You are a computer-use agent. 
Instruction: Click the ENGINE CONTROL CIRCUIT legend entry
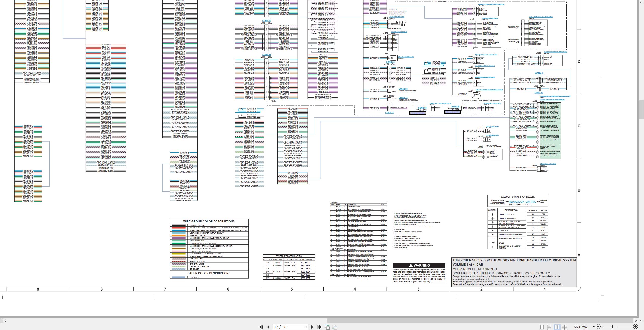click(x=201, y=251)
